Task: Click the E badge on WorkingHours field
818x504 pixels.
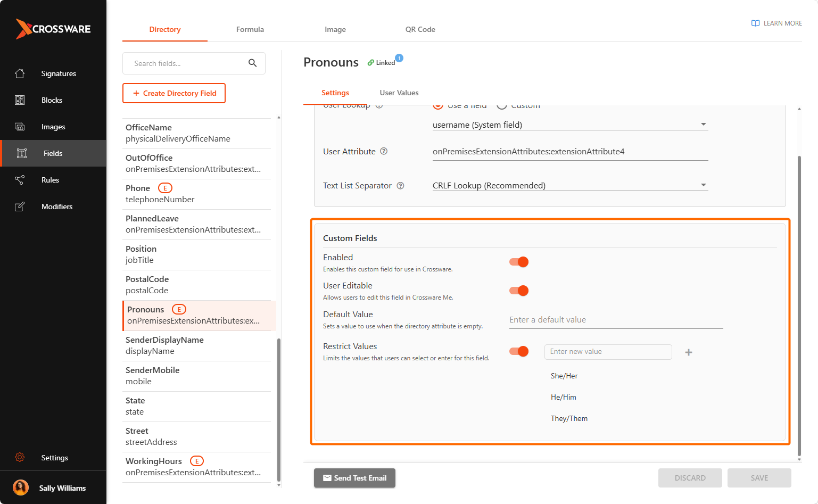Action: (197, 461)
